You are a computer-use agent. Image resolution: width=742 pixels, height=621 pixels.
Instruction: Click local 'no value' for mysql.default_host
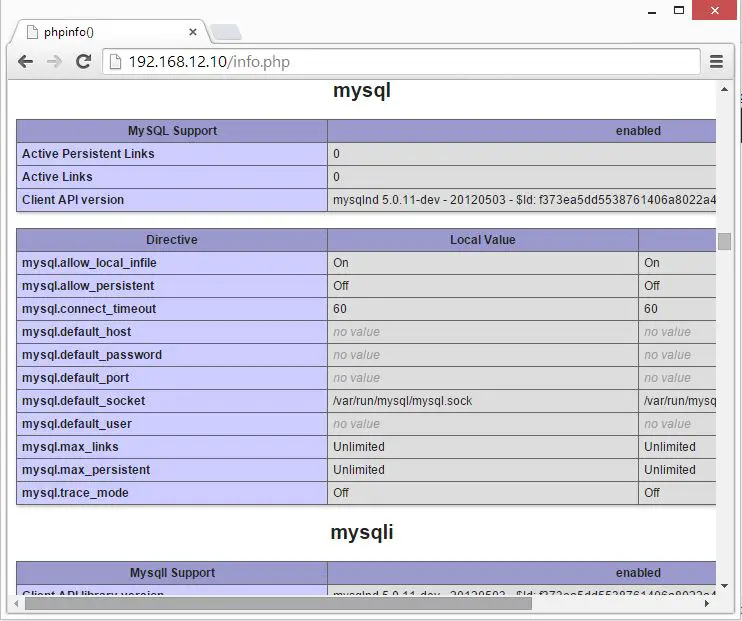tap(356, 332)
